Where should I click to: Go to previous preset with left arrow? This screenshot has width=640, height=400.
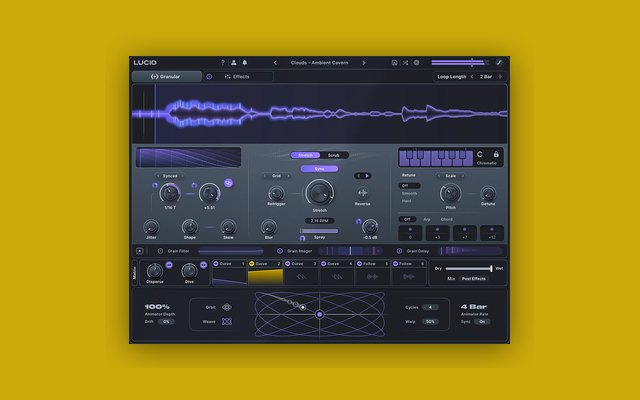tap(275, 63)
